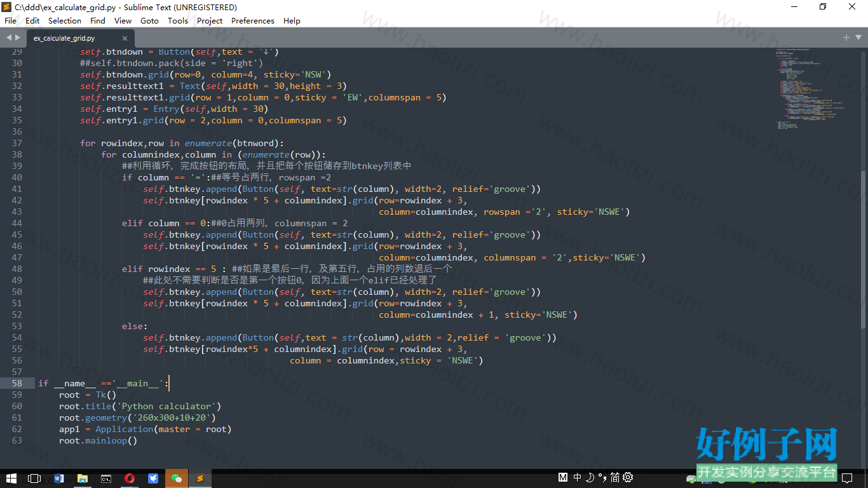Viewport: 868px width, 488px height.
Task: Toggle IME punctuation mode icon
Action: click(602, 477)
